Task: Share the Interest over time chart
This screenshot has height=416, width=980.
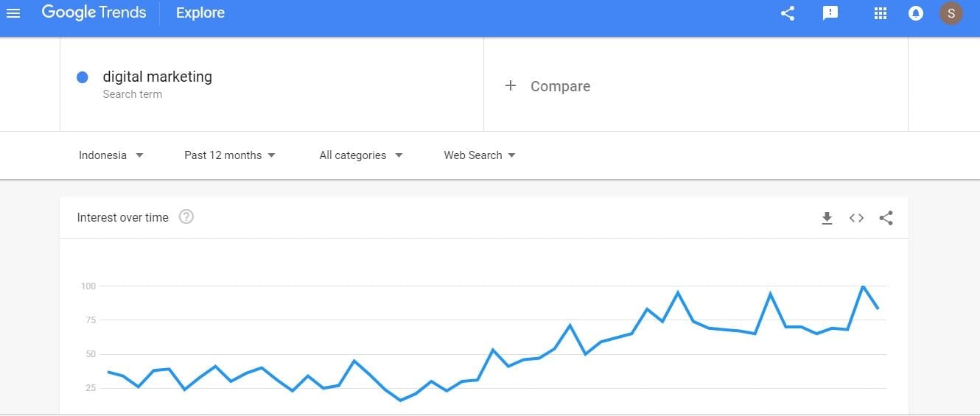Action: 886,218
